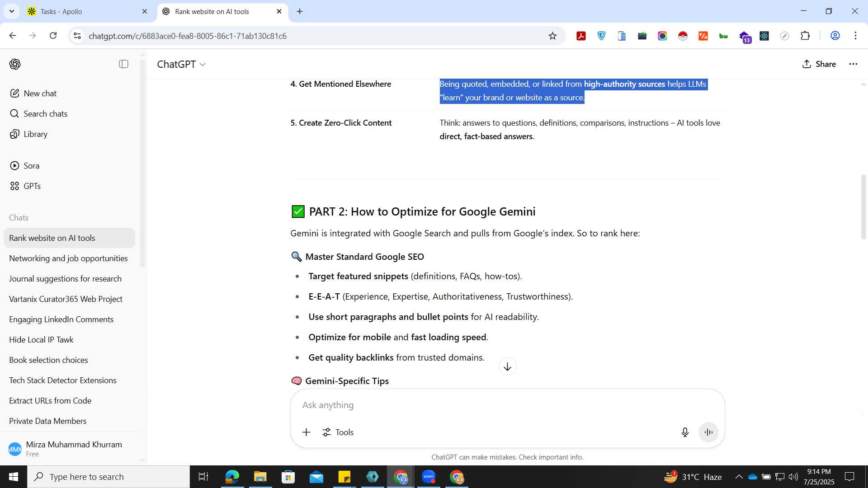The image size is (868, 488).
Task: Open the Extensions puzzle menu
Action: [805, 36]
